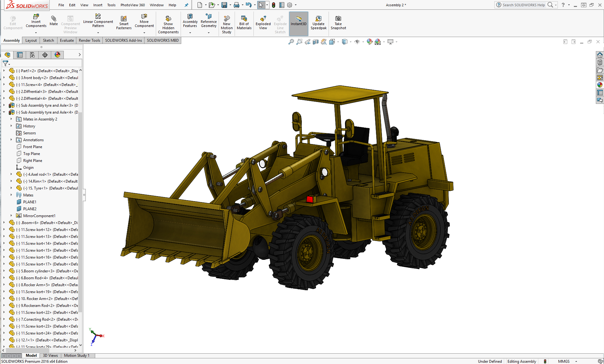Image resolution: width=604 pixels, height=364 pixels.
Task: Click Update Speedpak
Action: pos(318,23)
